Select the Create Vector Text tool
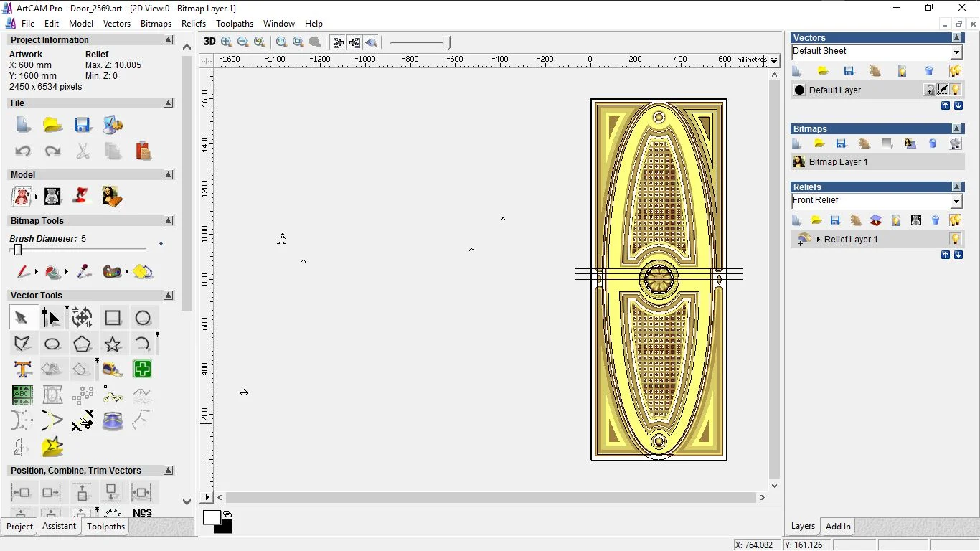 [x=22, y=369]
